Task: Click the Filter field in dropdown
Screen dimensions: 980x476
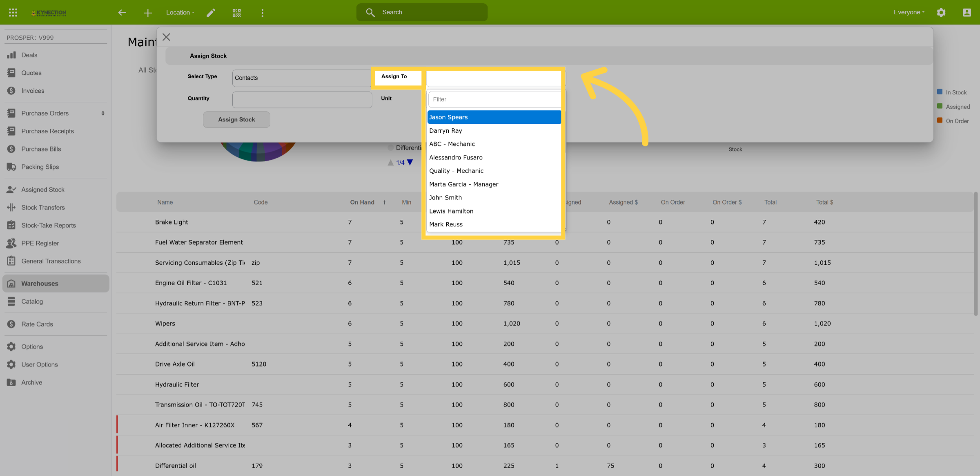Action: 495,99
